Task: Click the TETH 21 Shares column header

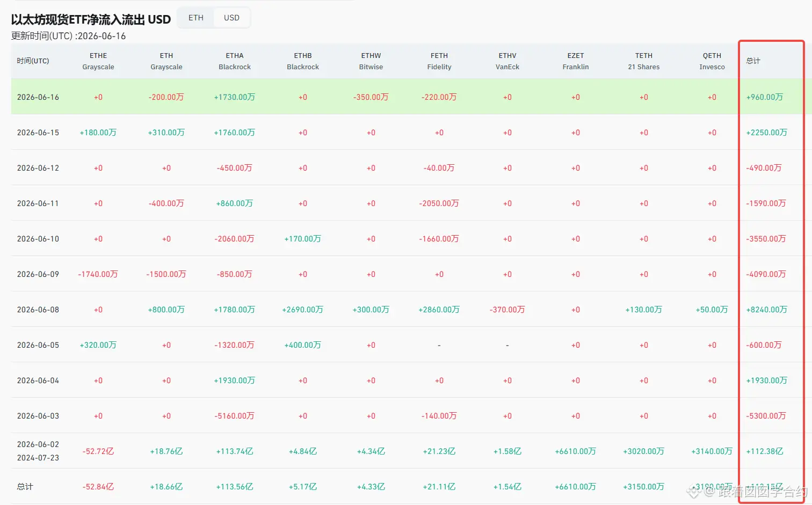Action: click(x=644, y=61)
